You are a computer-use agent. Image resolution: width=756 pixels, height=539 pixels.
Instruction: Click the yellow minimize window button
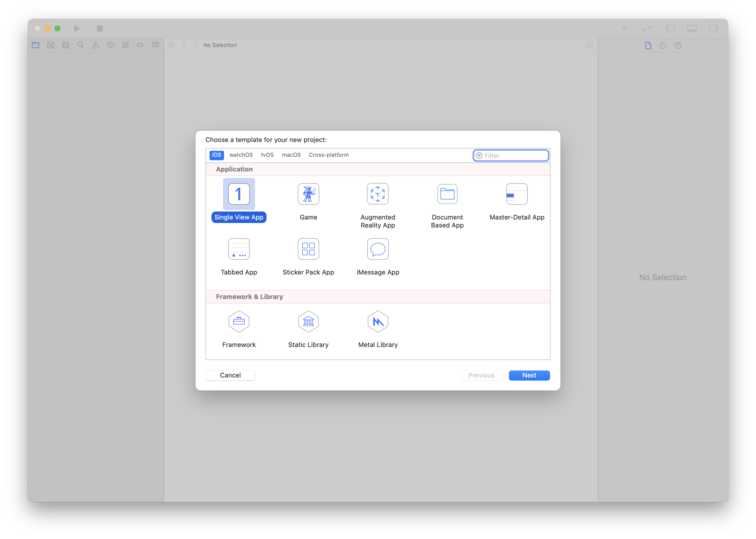click(x=47, y=28)
